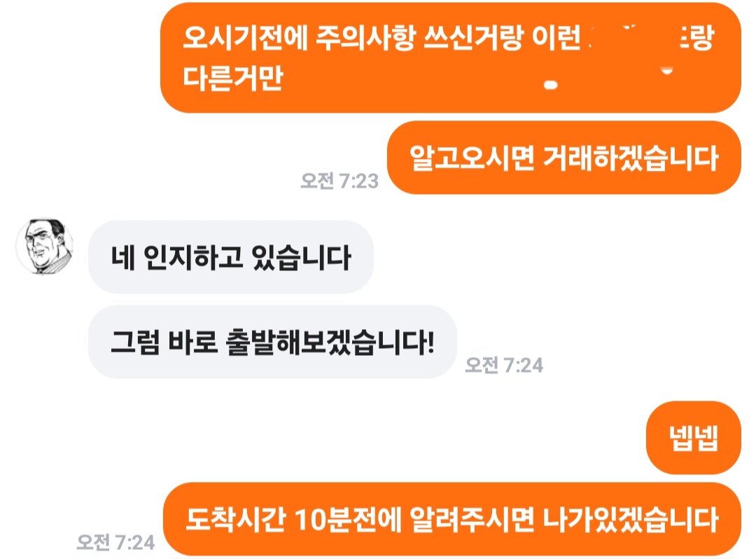756x559 pixels.
Task: Click 오전 7:24 timestamp next to last message
Action: pyautogui.click(x=115, y=542)
